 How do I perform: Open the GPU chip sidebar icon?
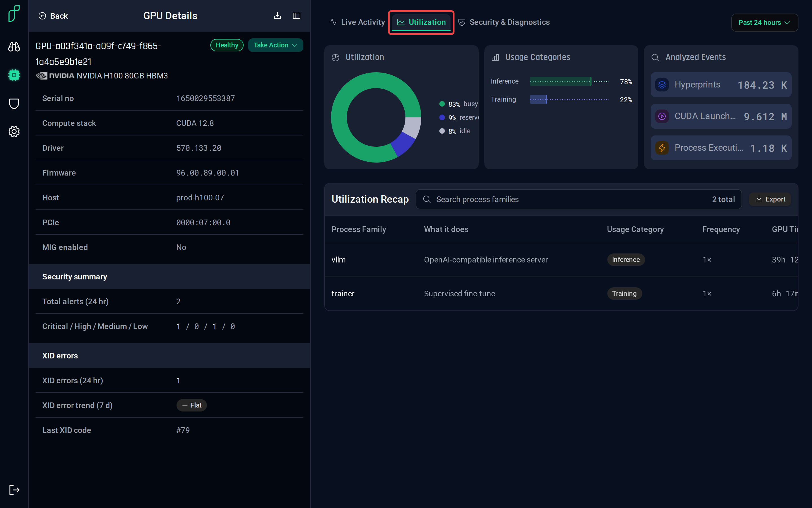[14, 75]
